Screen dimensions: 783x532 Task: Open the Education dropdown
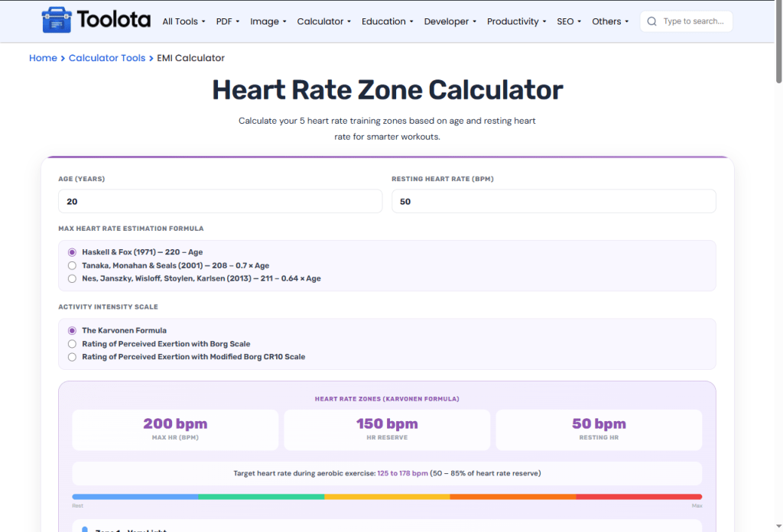(x=388, y=21)
